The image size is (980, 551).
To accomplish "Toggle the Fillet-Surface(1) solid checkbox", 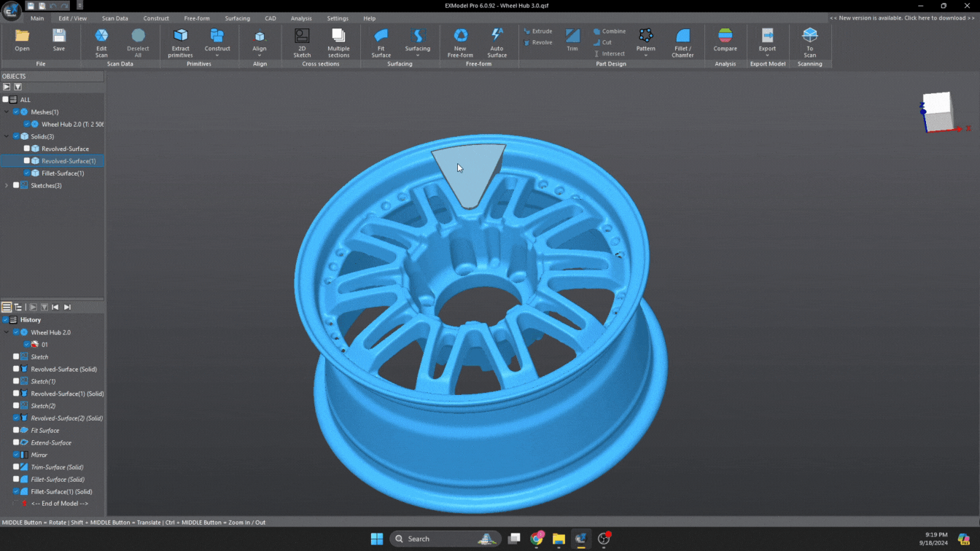I will (x=27, y=173).
